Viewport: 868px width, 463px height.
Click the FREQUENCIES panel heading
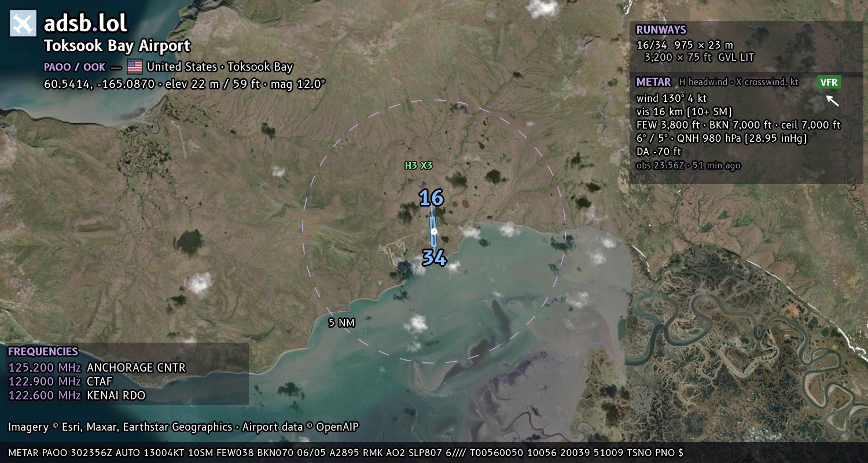[43, 351]
